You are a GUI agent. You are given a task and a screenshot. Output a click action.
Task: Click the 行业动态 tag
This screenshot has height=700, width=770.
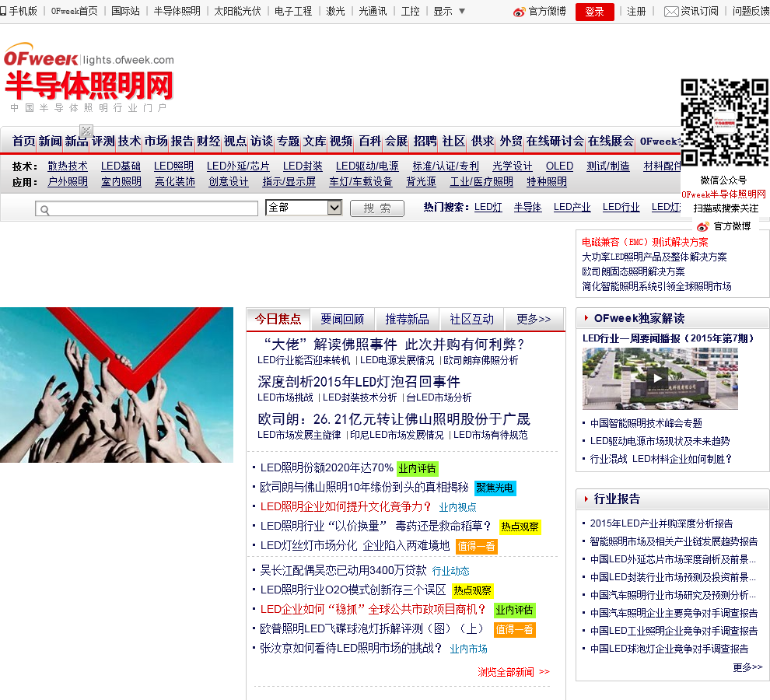pos(451,571)
